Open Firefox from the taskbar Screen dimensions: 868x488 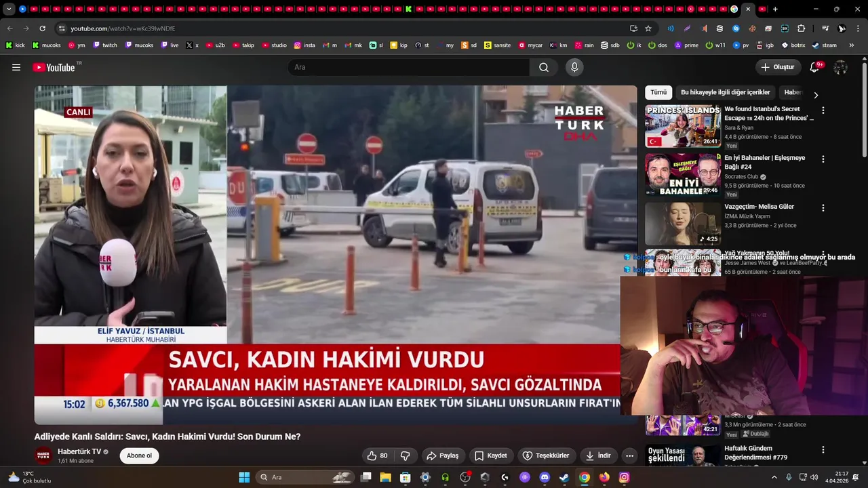(604, 477)
